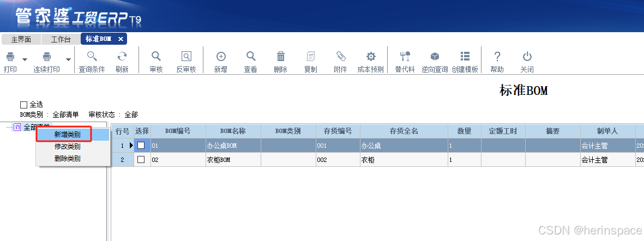
Task: Click 存货全名 cell 衣柜
Action: click(x=404, y=160)
